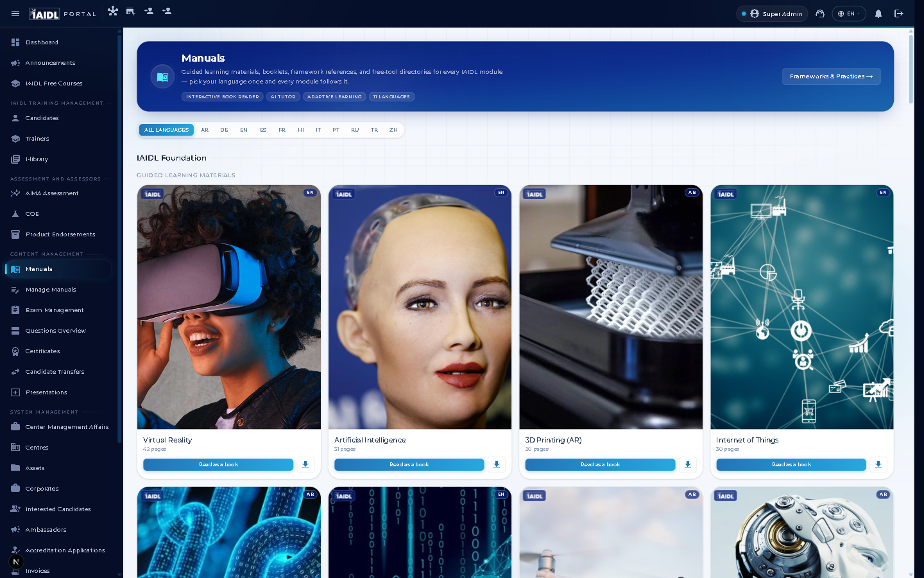Open notifications bell

coord(878,13)
